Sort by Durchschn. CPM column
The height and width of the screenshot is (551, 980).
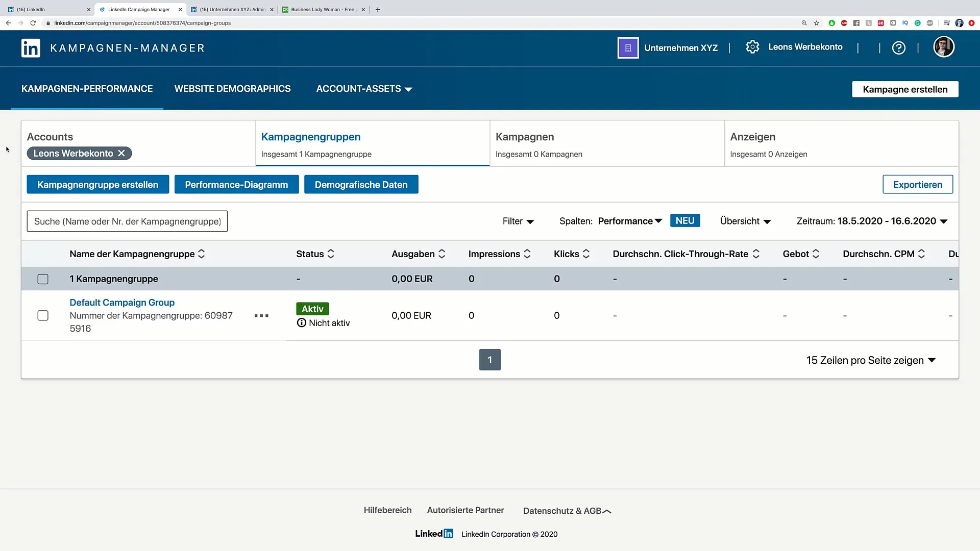[921, 254]
